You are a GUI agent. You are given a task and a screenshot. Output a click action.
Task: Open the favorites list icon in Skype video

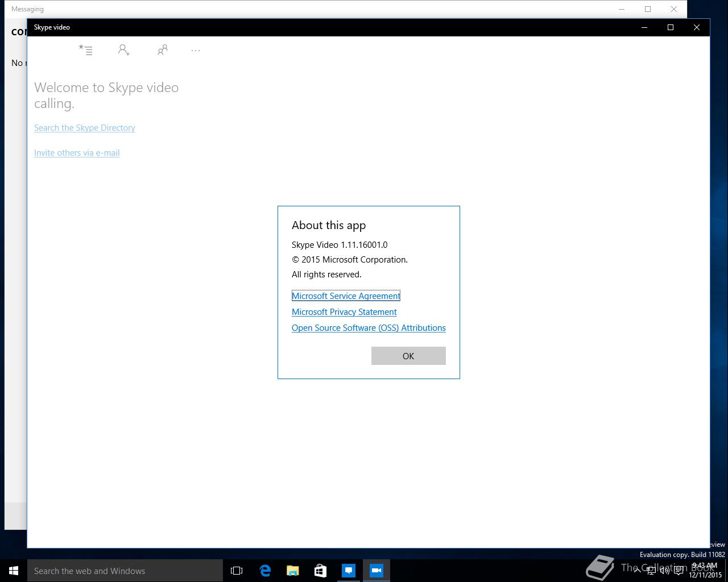[85, 50]
